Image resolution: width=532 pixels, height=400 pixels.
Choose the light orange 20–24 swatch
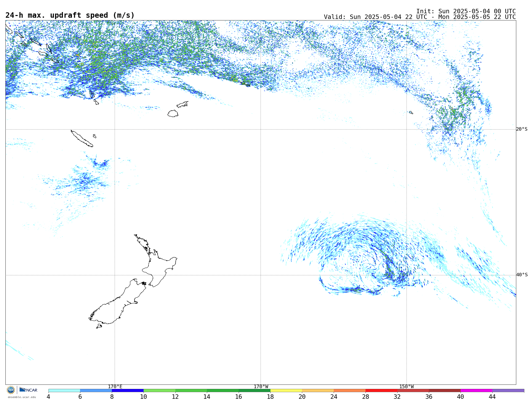pos(318,390)
